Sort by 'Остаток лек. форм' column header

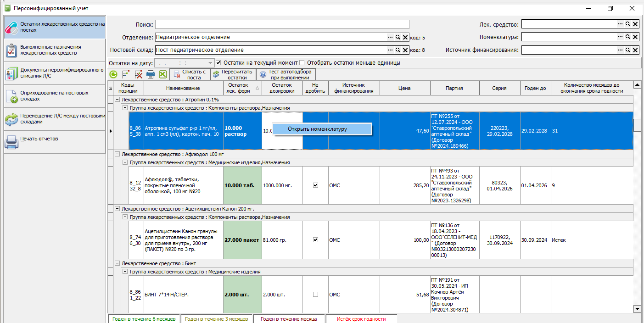pyautogui.click(x=242, y=88)
